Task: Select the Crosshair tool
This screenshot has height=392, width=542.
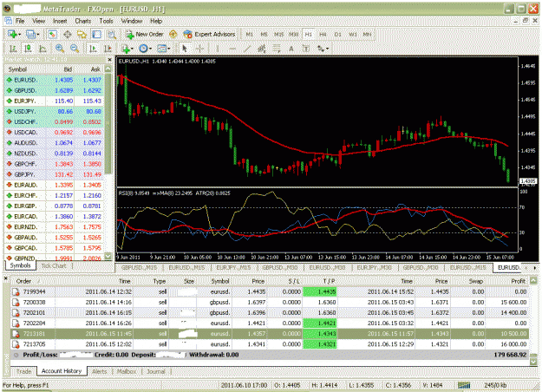Action: [199, 49]
